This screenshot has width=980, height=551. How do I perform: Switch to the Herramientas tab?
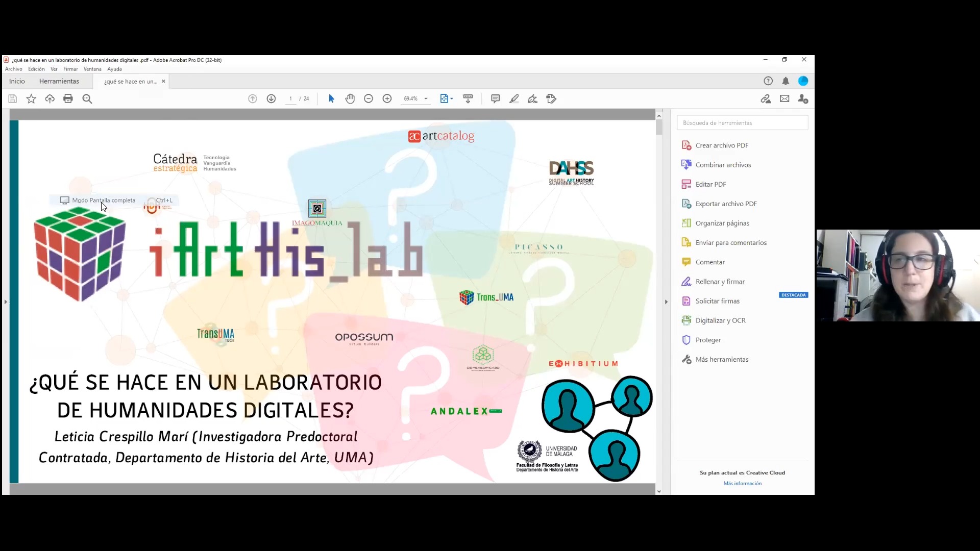click(59, 82)
